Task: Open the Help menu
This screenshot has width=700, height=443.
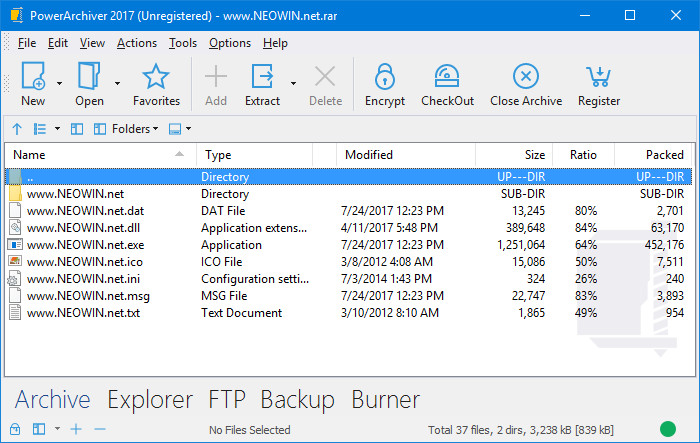Action: coord(275,43)
